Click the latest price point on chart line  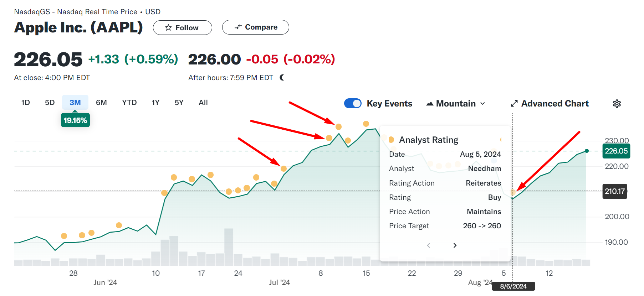(587, 151)
